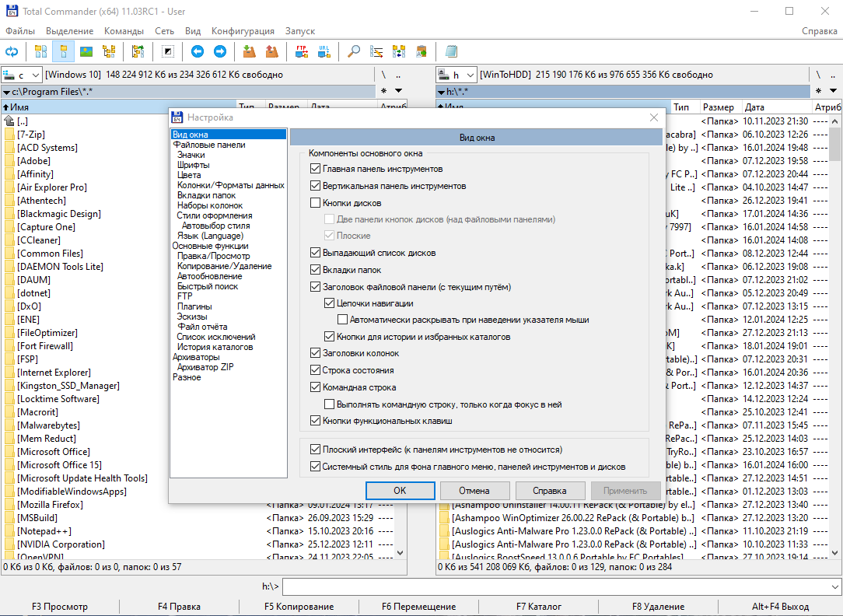Enable the Кнопки дисков checkbox
The height and width of the screenshot is (616, 843).
(316, 203)
